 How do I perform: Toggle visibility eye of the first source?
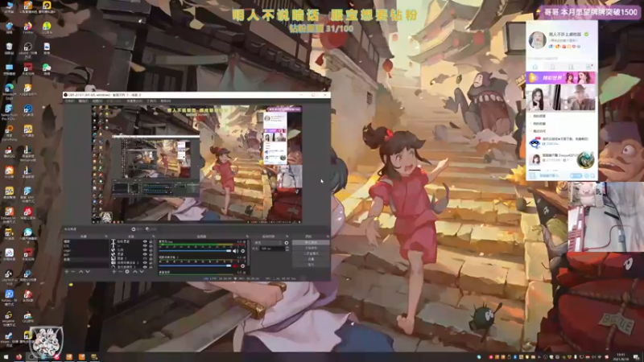145,241
